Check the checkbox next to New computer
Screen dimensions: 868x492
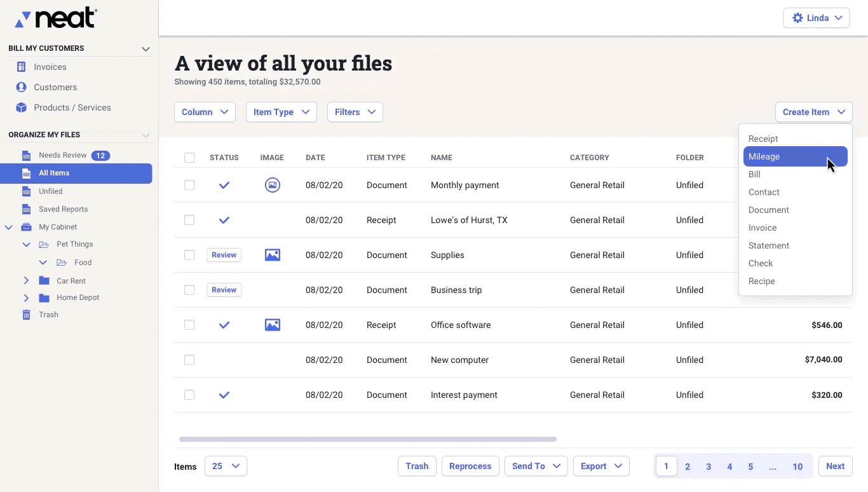coord(189,360)
